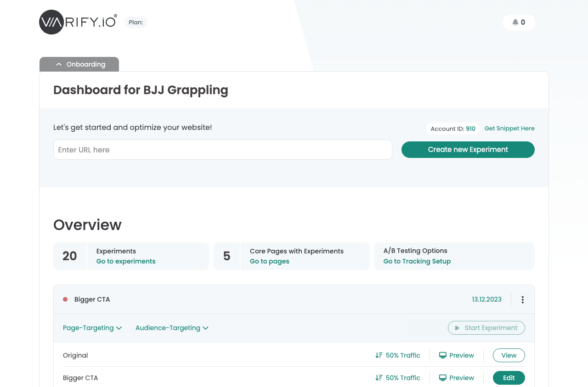The image size is (588, 387).
Task: Follow Go to experiments link
Action: 126,261
